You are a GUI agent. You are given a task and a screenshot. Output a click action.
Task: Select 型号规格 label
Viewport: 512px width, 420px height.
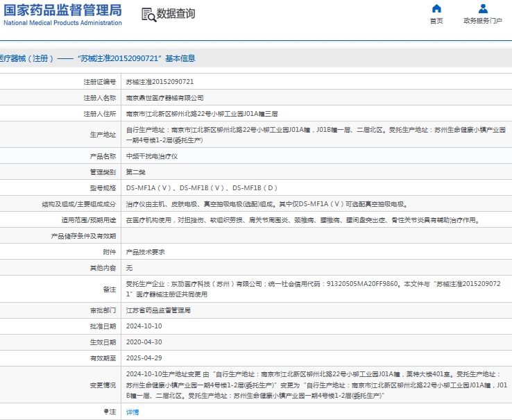click(x=103, y=188)
